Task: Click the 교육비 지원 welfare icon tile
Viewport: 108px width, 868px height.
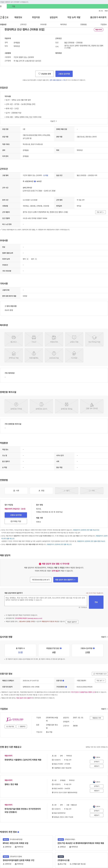Action: pyautogui.click(x=74, y=339)
